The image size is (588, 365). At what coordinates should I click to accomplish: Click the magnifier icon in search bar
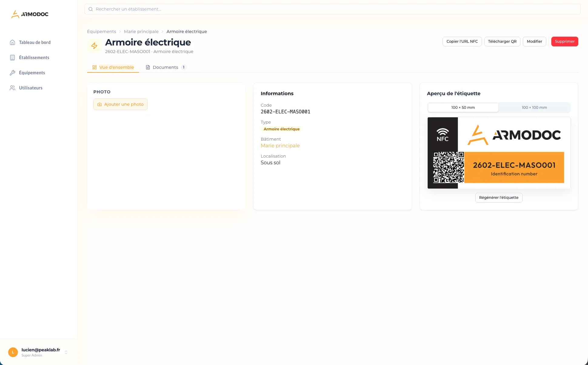(x=91, y=9)
